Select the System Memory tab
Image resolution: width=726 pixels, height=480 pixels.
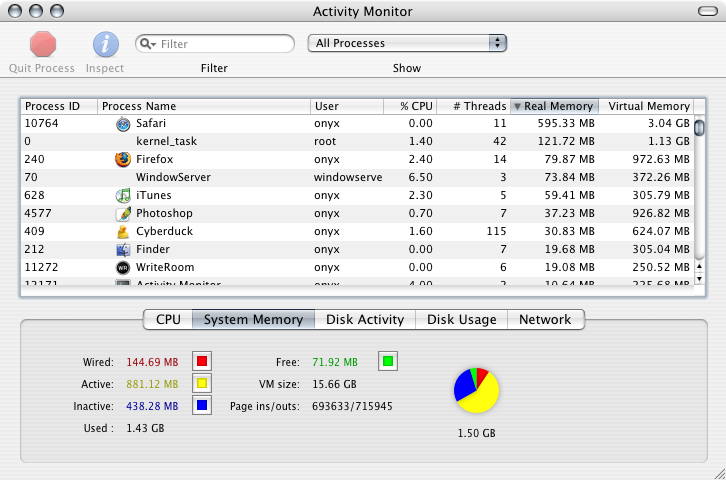coord(253,319)
